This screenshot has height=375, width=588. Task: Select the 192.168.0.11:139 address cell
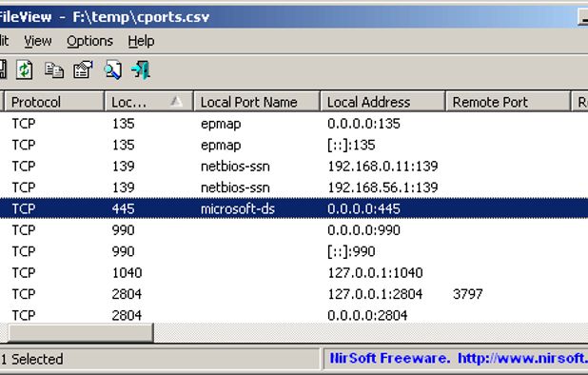tap(382, 167)
